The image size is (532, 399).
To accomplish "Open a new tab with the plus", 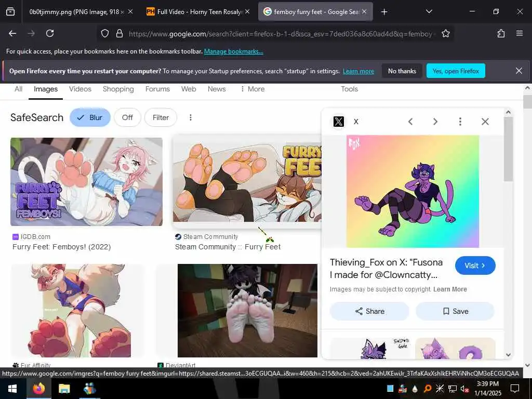I will pos(384,12).
